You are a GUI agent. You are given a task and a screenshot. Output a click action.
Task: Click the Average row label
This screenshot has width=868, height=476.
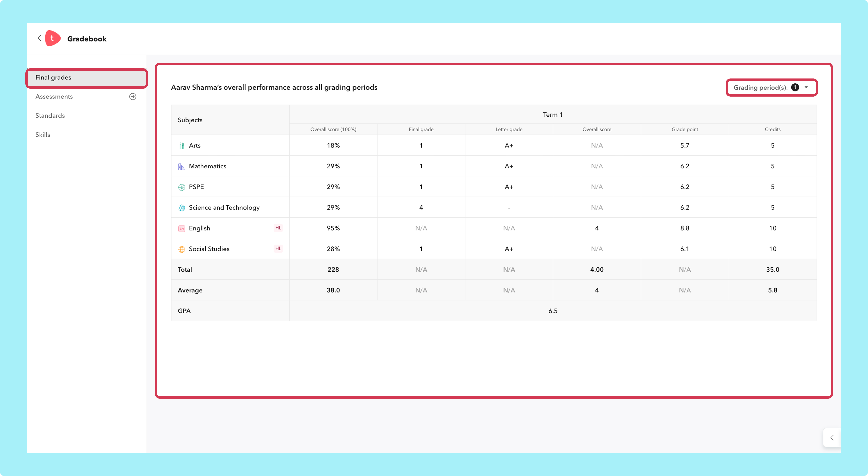point(190,290)
